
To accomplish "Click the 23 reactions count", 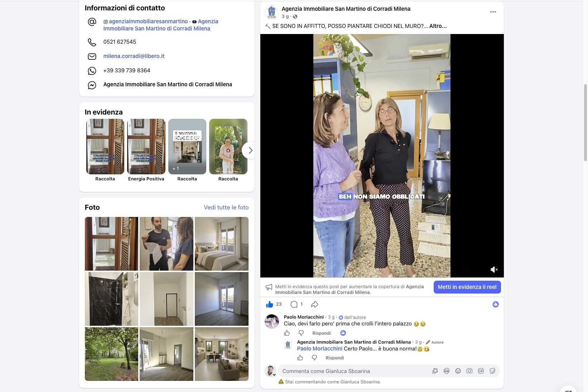I will (279, 304).
